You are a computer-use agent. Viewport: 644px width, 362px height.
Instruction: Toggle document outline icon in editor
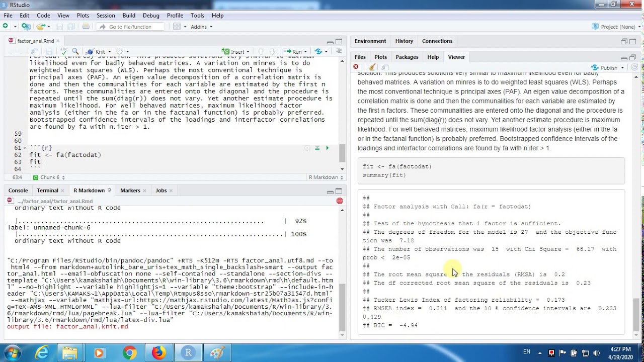click(339, 51)
